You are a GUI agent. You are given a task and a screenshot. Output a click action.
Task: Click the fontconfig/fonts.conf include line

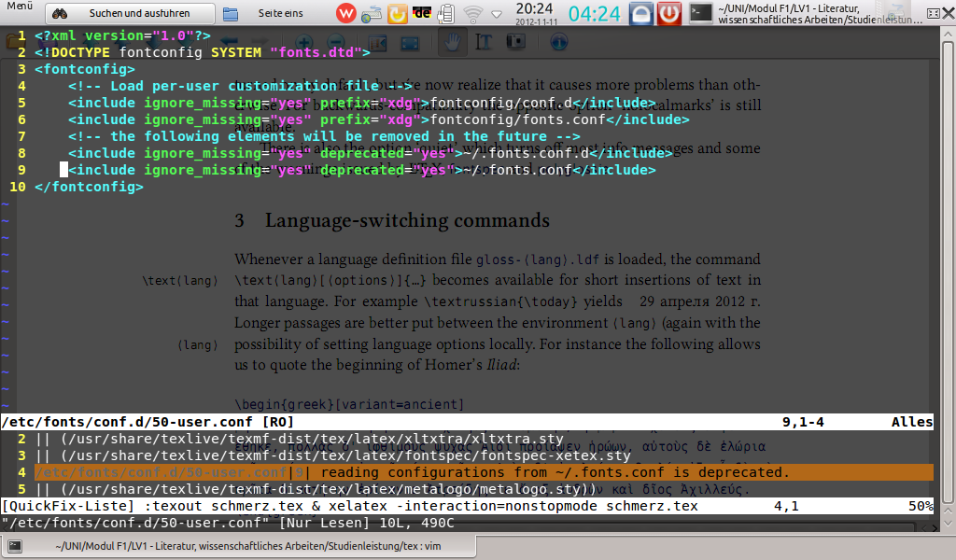coord(379,119)
